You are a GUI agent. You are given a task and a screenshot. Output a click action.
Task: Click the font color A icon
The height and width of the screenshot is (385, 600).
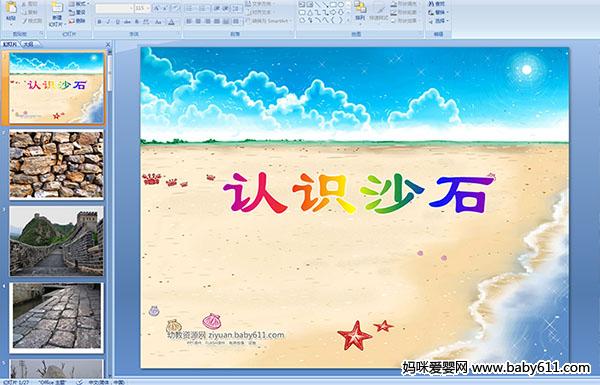[171, 22]
